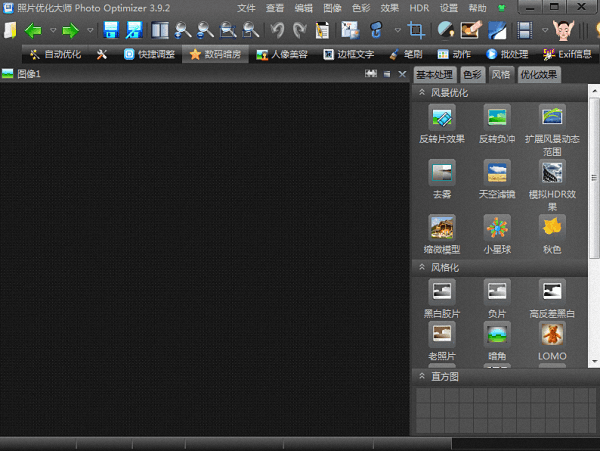600x451 pixels.
Task: Open 人像美容 mode
Action: 282,55
